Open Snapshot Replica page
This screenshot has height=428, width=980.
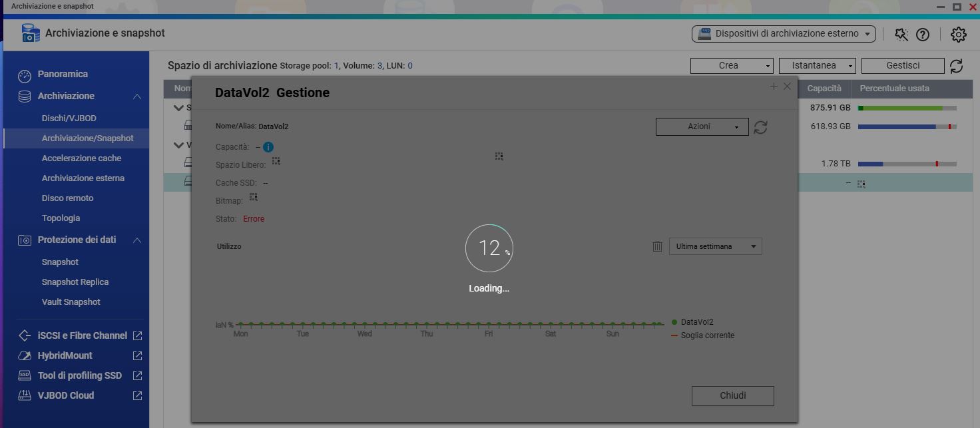[75, 282]
